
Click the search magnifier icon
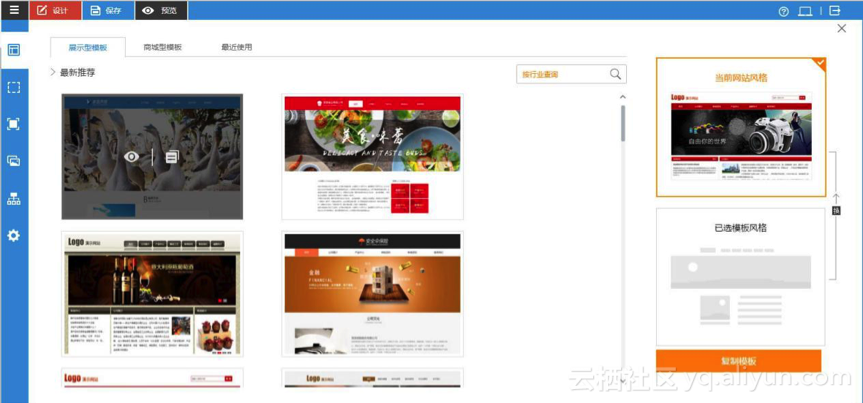(616, 74)
